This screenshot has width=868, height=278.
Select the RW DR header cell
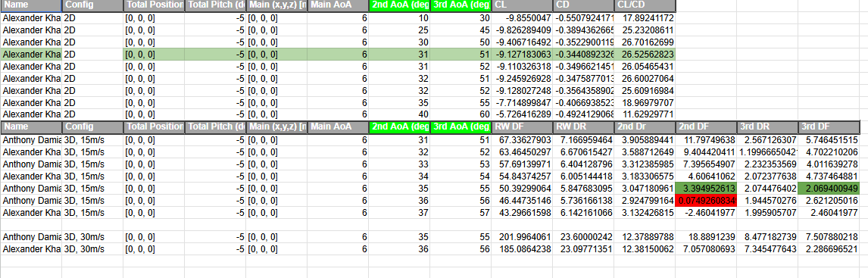coord(583,127)
